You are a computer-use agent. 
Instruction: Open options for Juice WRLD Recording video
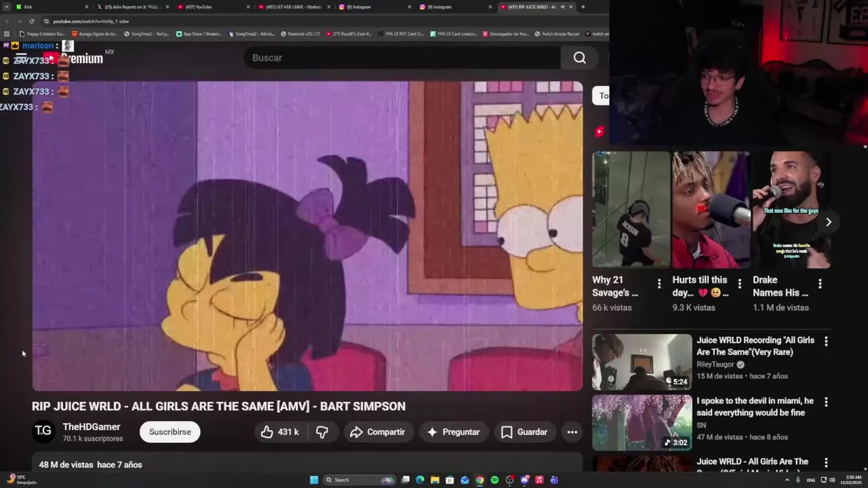pyautogui.click(x=826, y=342)
